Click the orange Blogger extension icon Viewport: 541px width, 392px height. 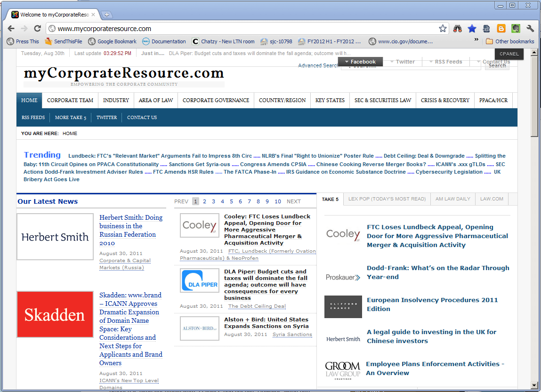(501, 29)
